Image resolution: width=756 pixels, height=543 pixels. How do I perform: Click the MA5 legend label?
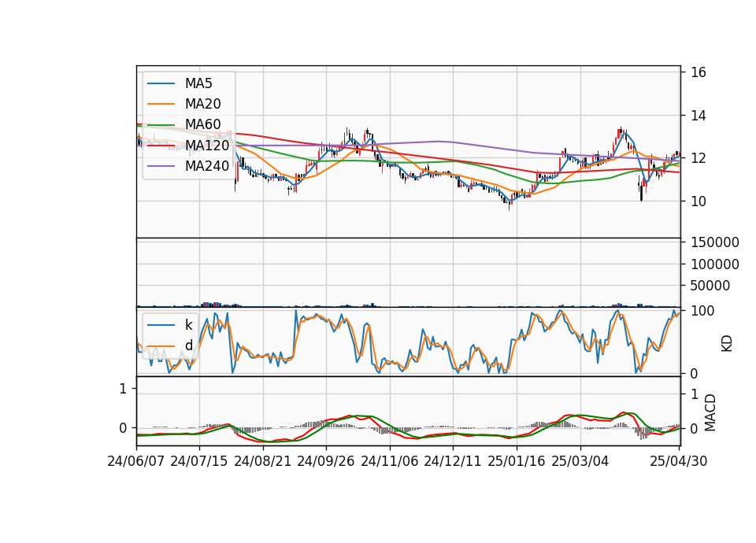(x=198, y=83)
